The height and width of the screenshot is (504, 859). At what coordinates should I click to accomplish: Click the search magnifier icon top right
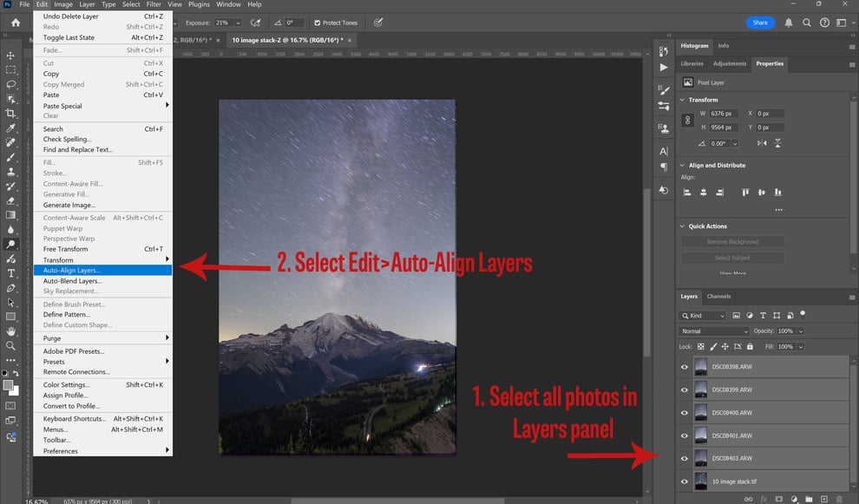click(x=806, y=23)
